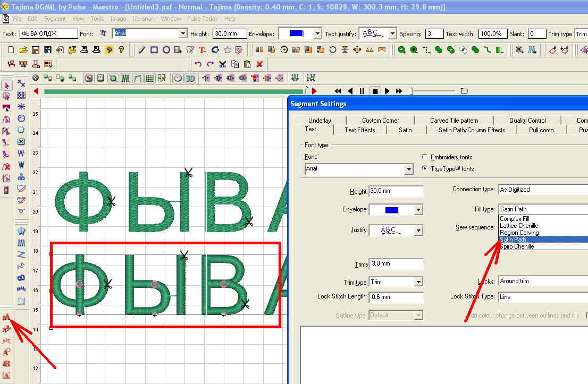Choose Complex Fill from the fill type list
The image size is (588, 384).
pyautogui.click(x=514, y=219)
